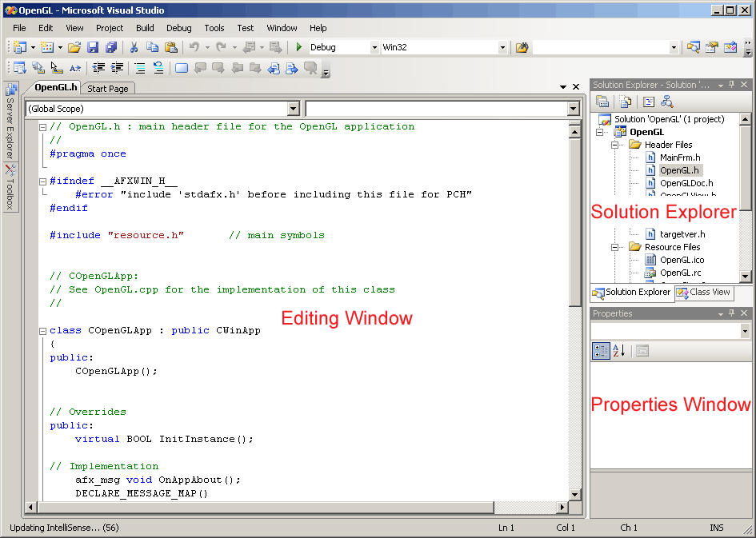
Task: Comment out the selected lines icon
Action: point(140,68)
